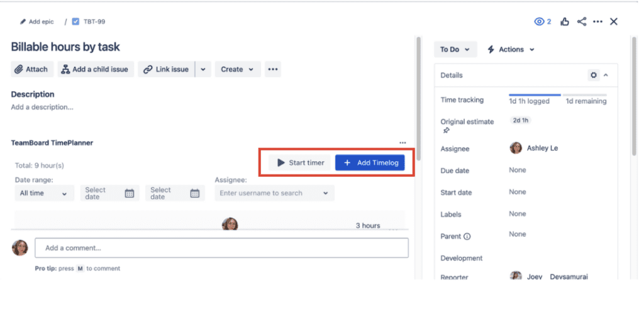Open the top-right more actions ellipsis
644x309 pixels.
(597, 22)
